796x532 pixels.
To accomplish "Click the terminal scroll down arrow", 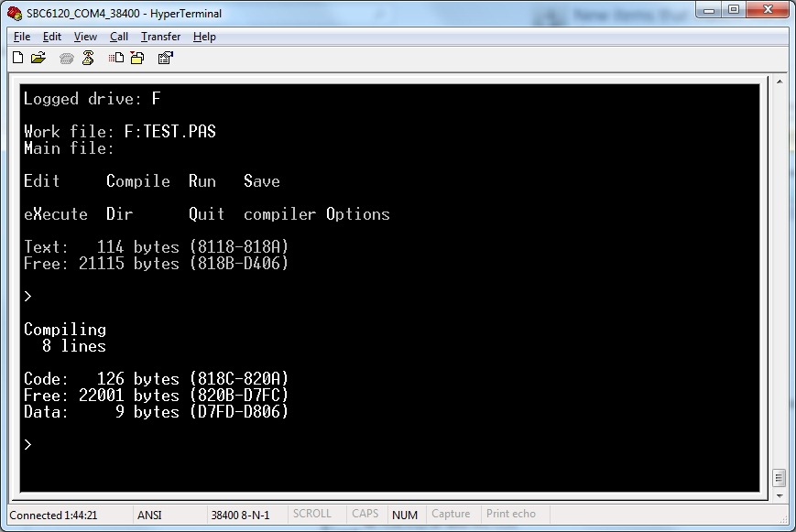I will pyautogui.click(x=779, y=495).
